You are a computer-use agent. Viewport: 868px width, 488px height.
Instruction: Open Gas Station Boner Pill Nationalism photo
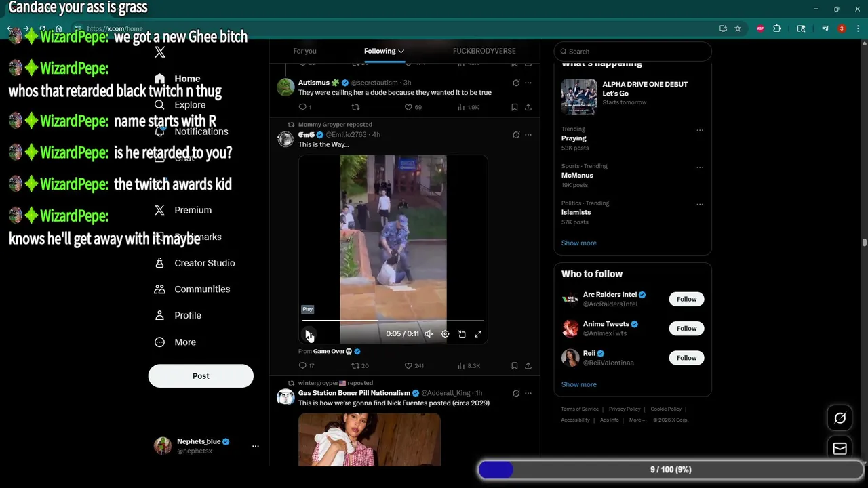[370, 440]
